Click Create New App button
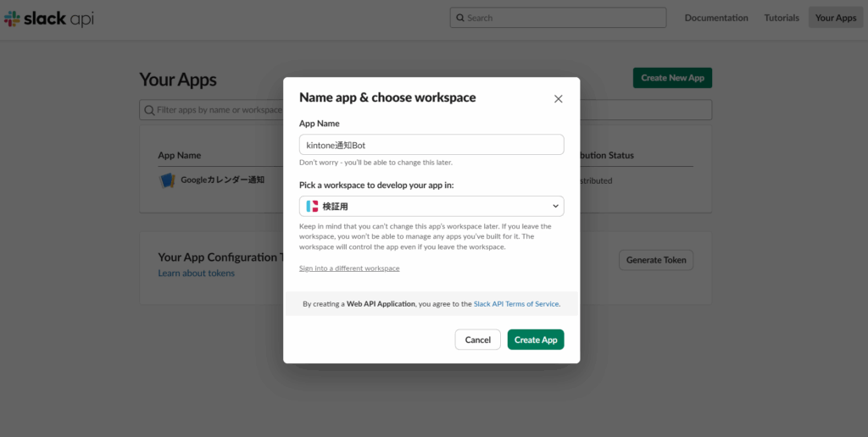The image size is (868, 437). (x=672, y=78)
